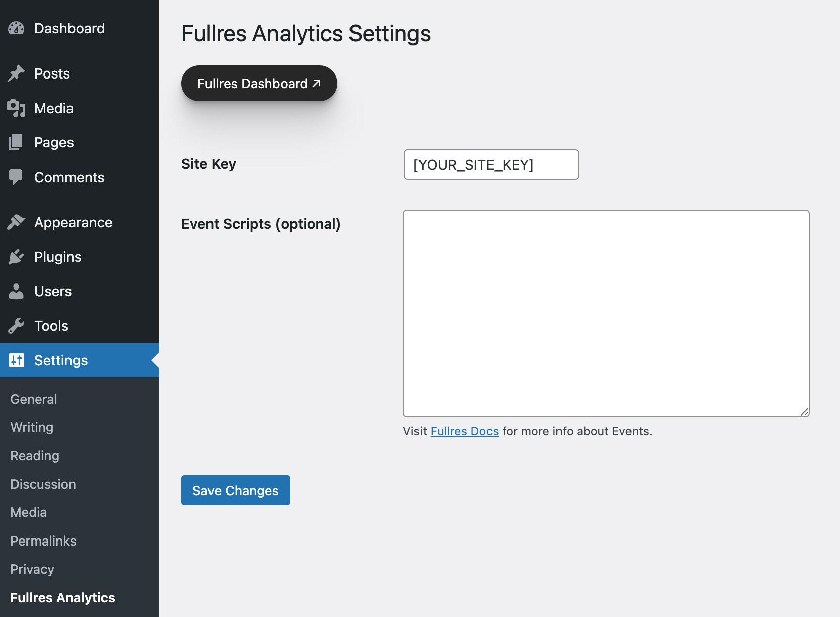Open the General settings submenu item
Screen dimensions: 840x617
[34, 399]
